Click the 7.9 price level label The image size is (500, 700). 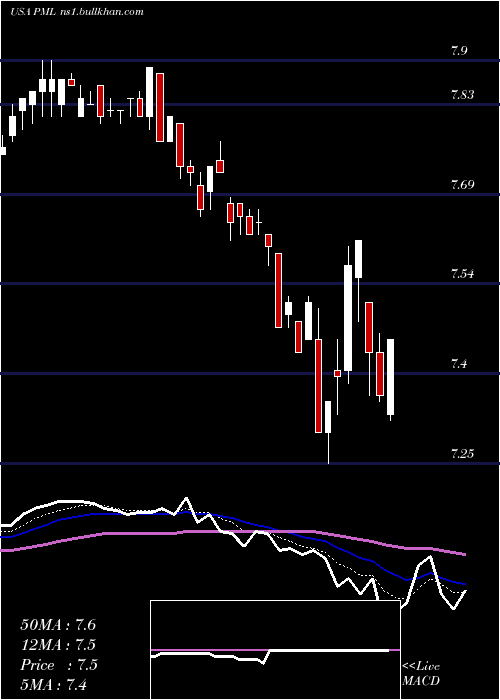tap(458, 50)
